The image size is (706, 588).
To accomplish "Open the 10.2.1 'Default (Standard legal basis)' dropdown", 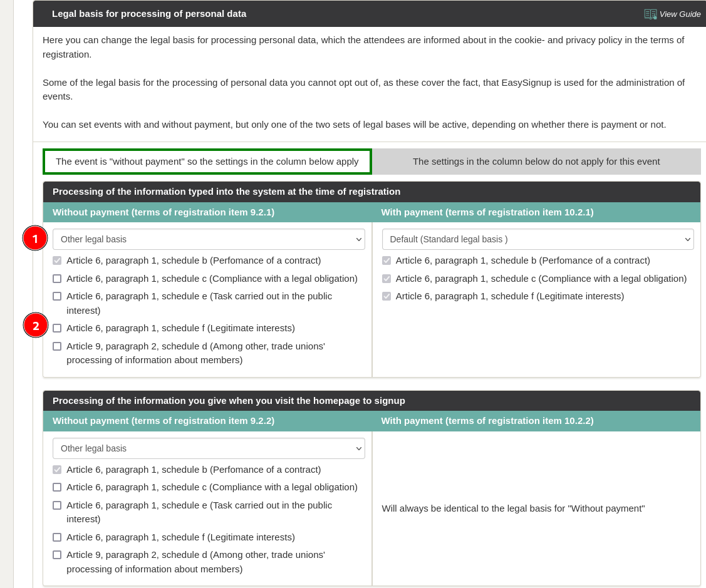I will point(537,239).
